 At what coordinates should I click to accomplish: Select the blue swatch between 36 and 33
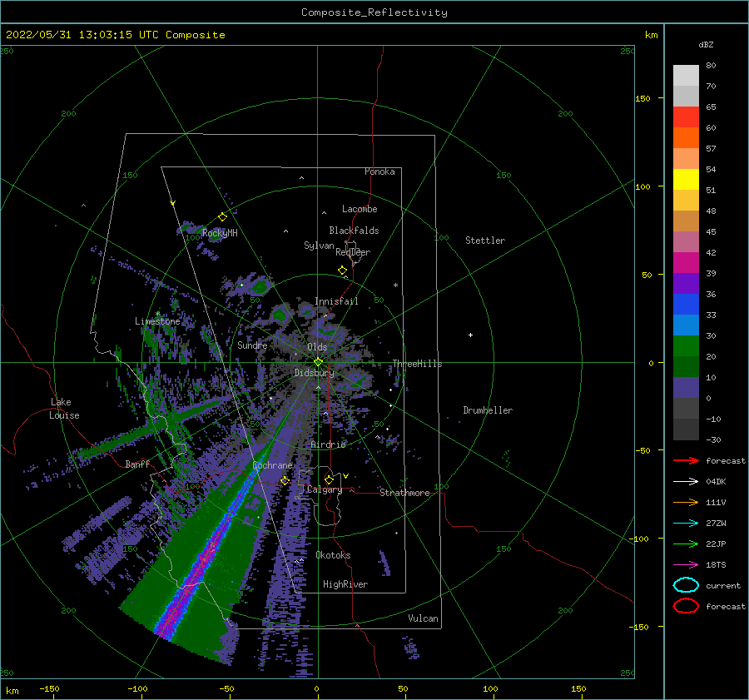point(686,305)
